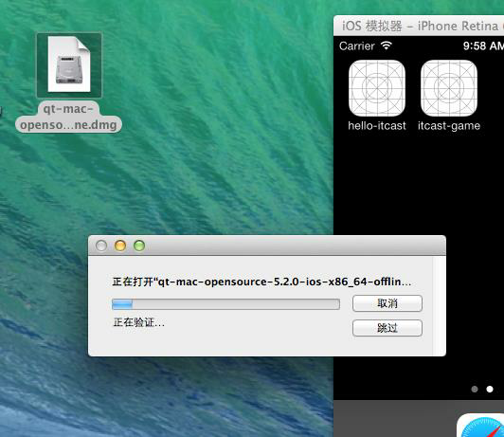The image size is (504, 437).
Task: Click the 正在验证… status text
Action: pos(139,322)
